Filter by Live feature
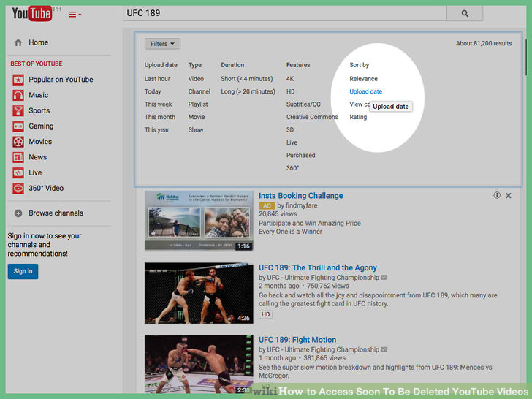Viewport: 532px width, 399px height. 292,142
